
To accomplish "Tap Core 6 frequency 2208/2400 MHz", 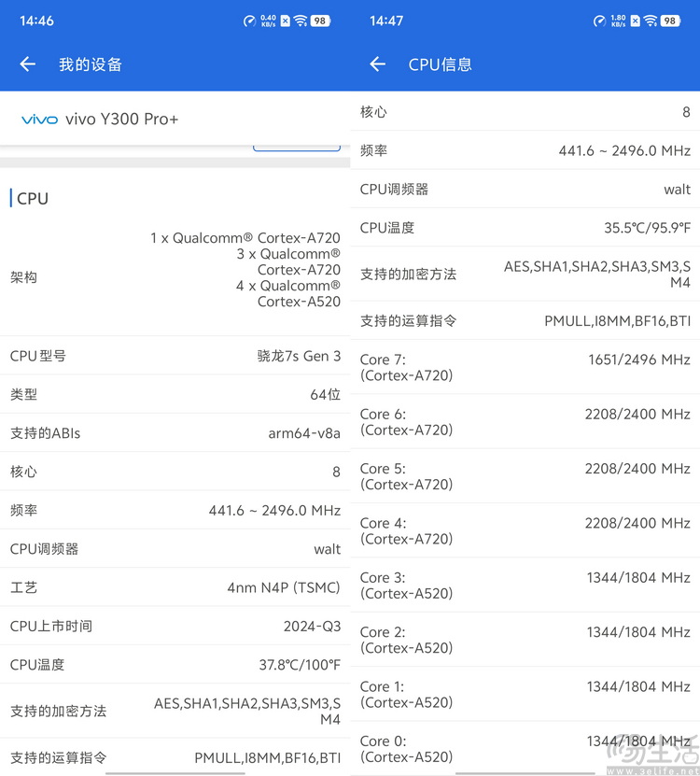I will 637,415.
